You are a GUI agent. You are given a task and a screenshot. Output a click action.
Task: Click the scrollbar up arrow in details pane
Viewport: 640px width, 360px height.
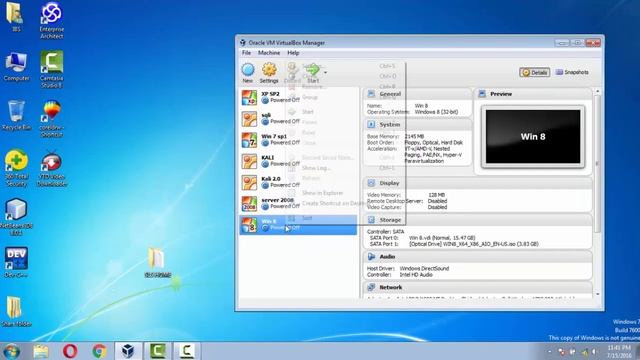pos(598,91)
